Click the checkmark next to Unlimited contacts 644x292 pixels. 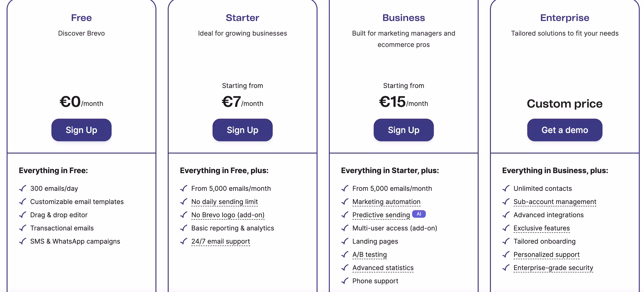[506, 188]
